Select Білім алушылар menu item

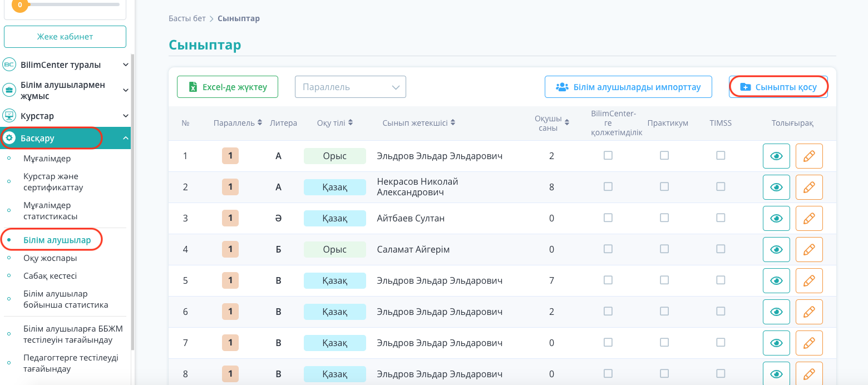(57, 240)
